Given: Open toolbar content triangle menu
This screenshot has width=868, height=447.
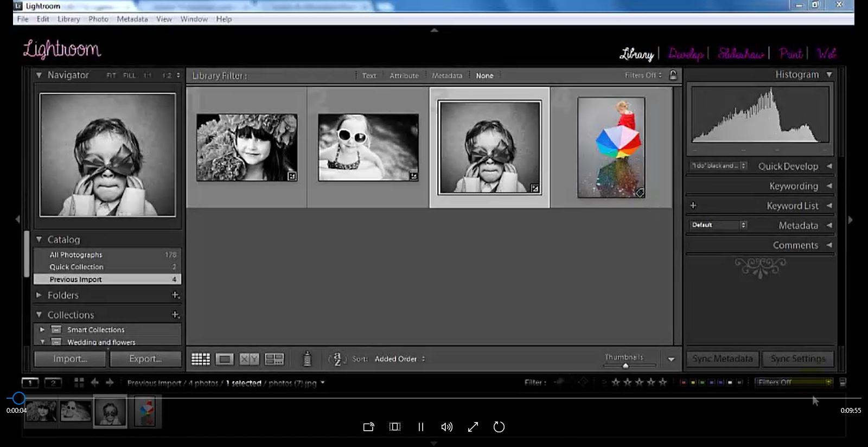Looking at the screenshot, I should coord(671,359).
